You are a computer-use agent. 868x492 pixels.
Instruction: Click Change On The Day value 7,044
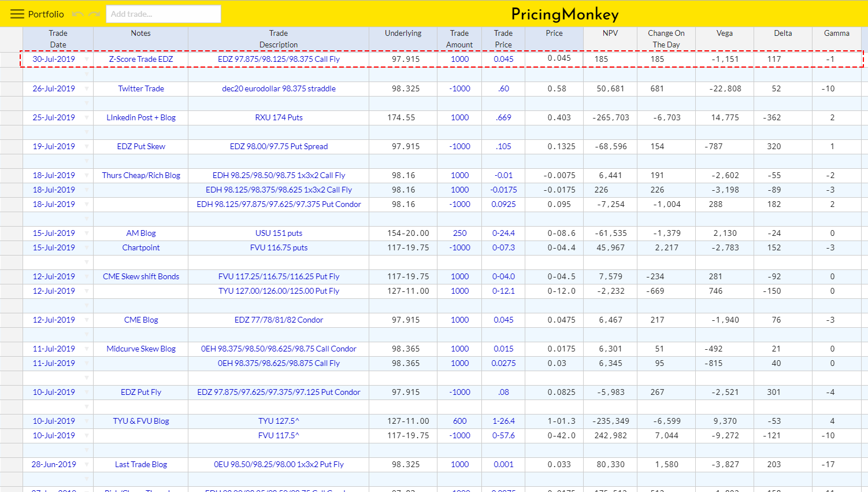666,435
